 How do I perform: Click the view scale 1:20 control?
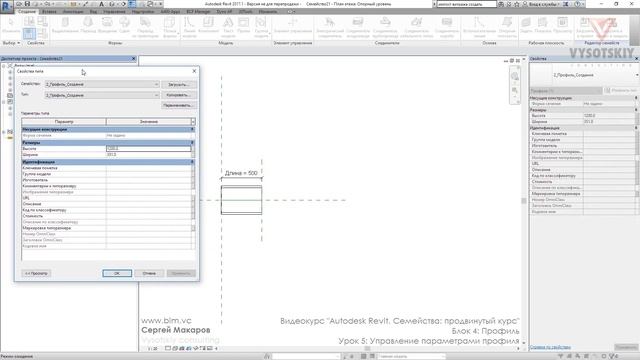click(x=153, y=349)
